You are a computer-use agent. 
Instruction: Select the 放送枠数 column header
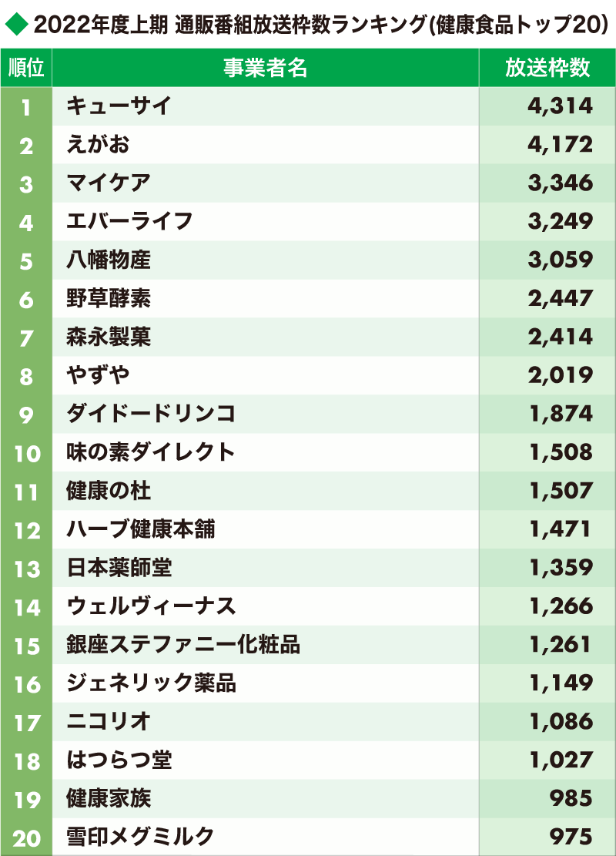(x=547, y=68)
